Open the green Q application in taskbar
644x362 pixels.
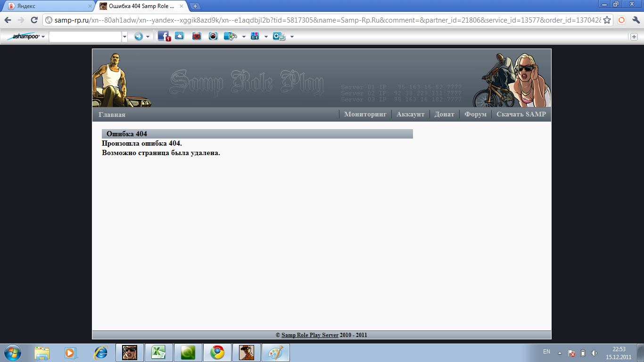tap(188, 353)
